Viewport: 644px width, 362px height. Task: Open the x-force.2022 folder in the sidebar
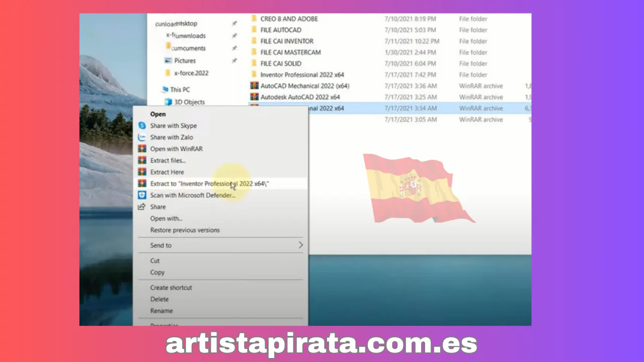point(191,73)
